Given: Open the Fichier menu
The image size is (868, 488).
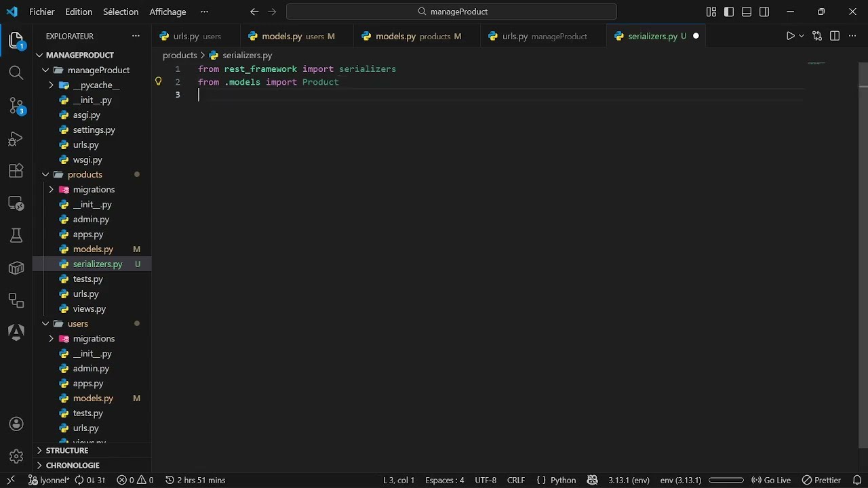Looking at the screenshot, I should [x=42, y=12].
